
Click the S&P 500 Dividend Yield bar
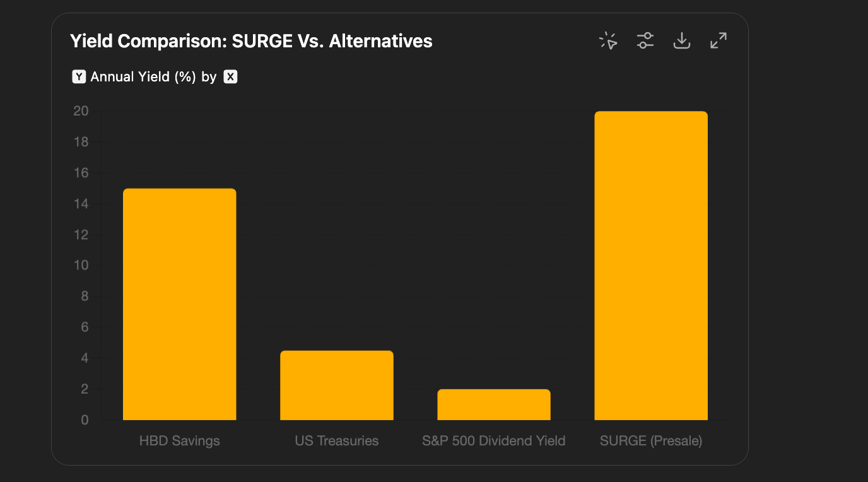coord(493,404)
